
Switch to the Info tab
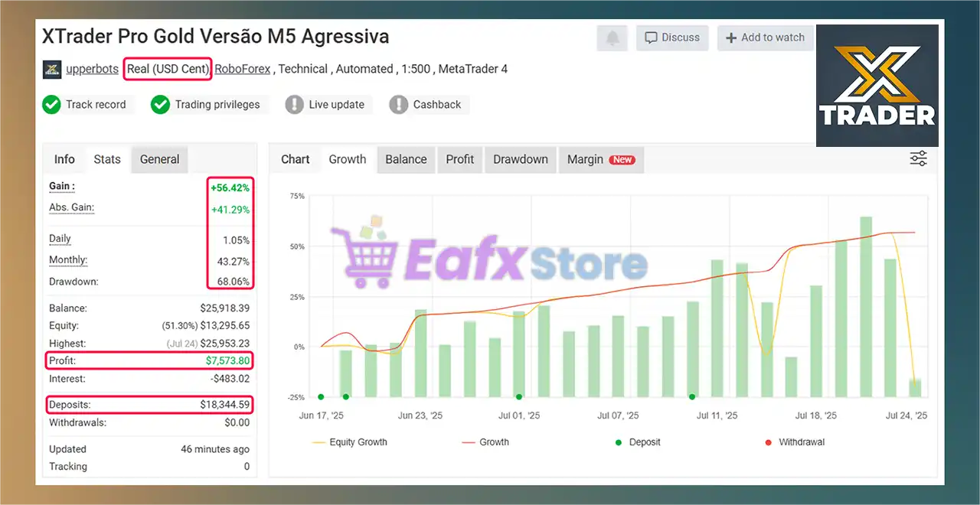(x=64, y=159)
